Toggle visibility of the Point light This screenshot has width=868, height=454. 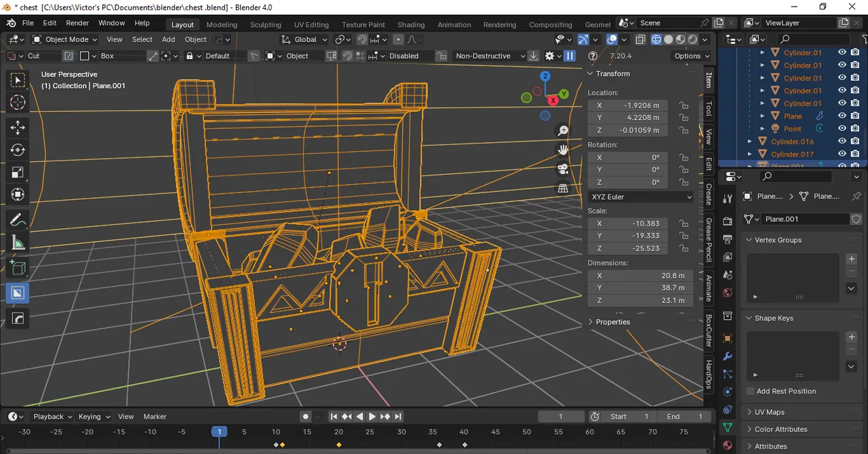[x=842, y=129]
